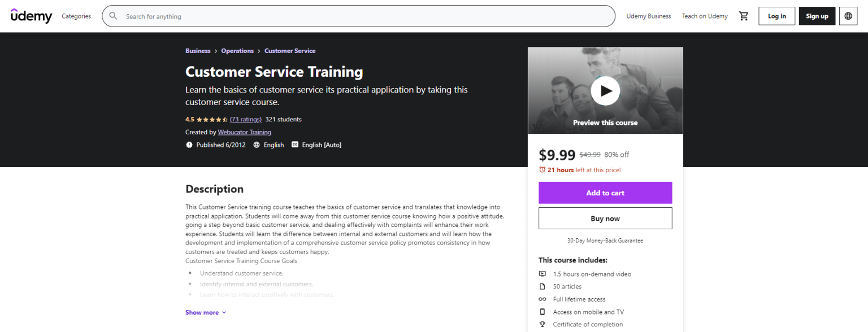Open Teach on Udemy page
This screenshot has height=332, width=868.
point(705,16)
